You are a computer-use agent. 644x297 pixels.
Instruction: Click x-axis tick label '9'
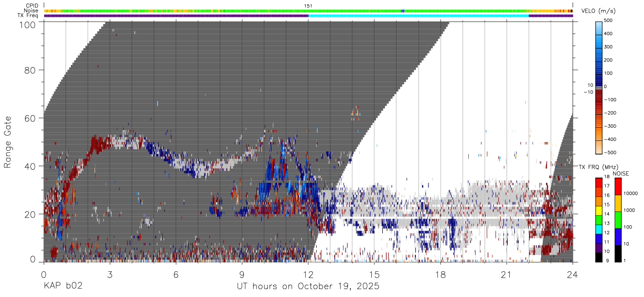tap(242, 274)
